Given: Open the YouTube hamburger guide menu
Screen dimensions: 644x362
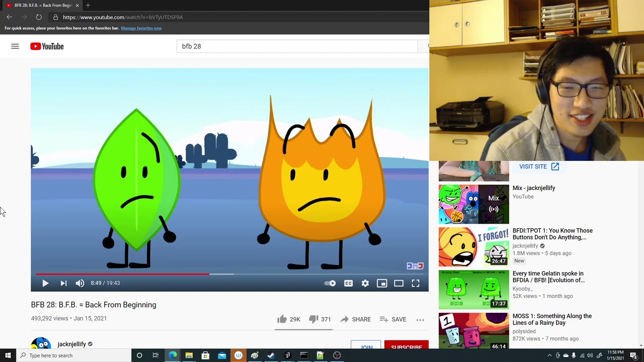Looking at the screenshot, I should tap(15, 46).
